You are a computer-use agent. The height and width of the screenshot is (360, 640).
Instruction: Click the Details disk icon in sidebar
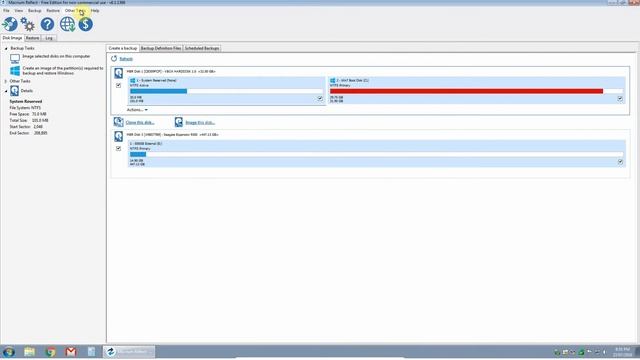tap(14, 91)
